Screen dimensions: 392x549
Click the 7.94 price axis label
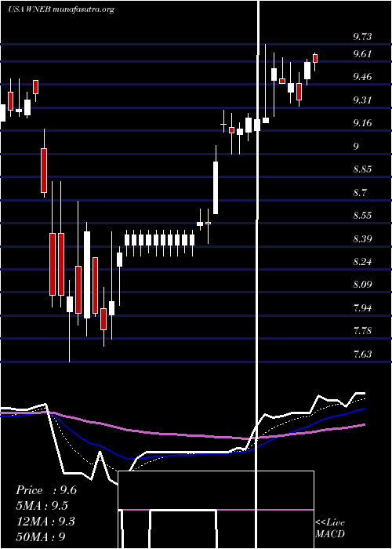click(x=362, y=308)
